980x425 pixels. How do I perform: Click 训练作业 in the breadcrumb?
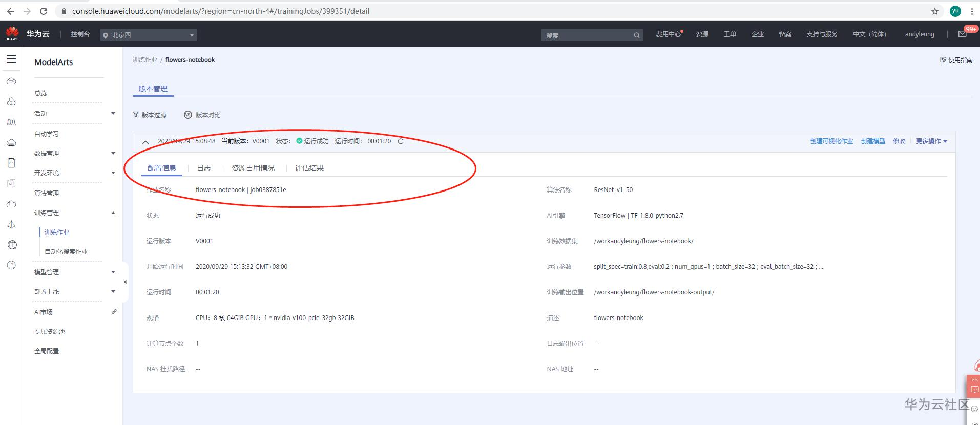[x=145, y=60]
